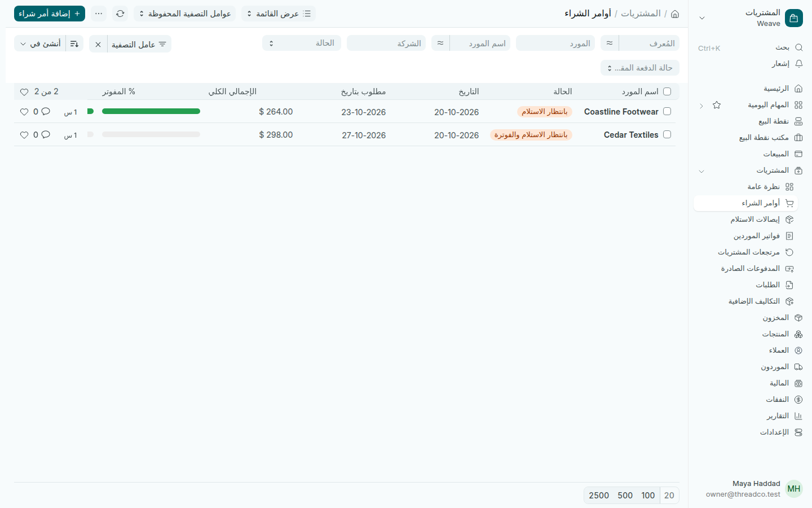Click the home breadcrumb icon

coord(675,14)
